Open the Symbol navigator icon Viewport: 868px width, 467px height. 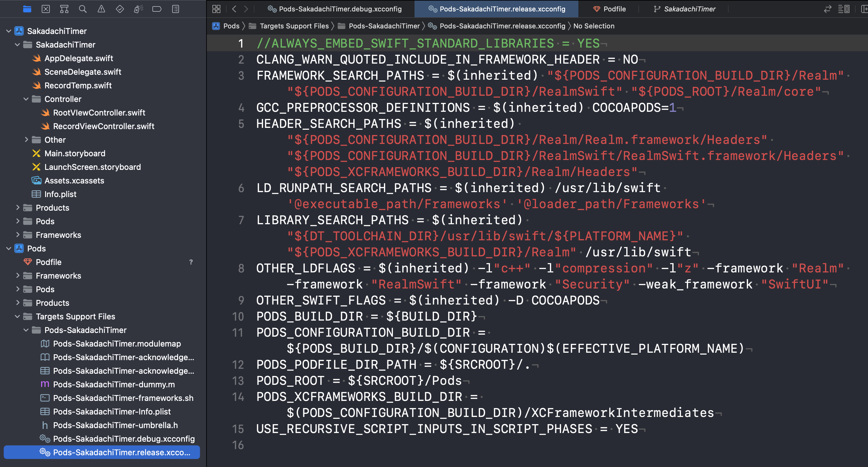(x=64, y=9)
